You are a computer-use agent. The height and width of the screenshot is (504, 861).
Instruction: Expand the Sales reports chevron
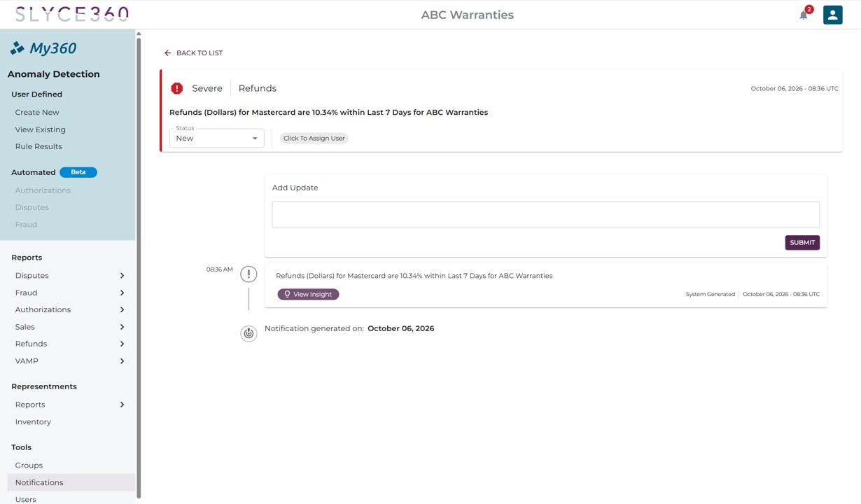pyautogui.click(x=122, y=327)
